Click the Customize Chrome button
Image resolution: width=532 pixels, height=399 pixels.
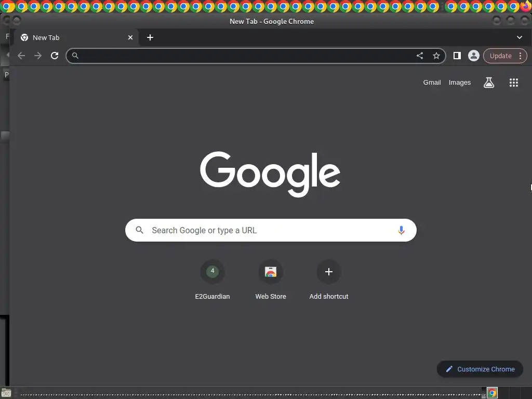[480, 369]
